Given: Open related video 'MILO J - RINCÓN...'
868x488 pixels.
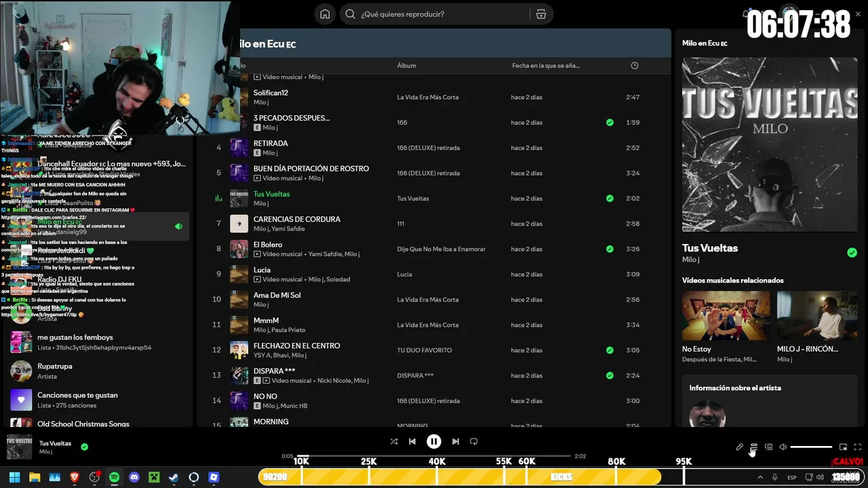Looking at the screenshot, I should [817, 327].
